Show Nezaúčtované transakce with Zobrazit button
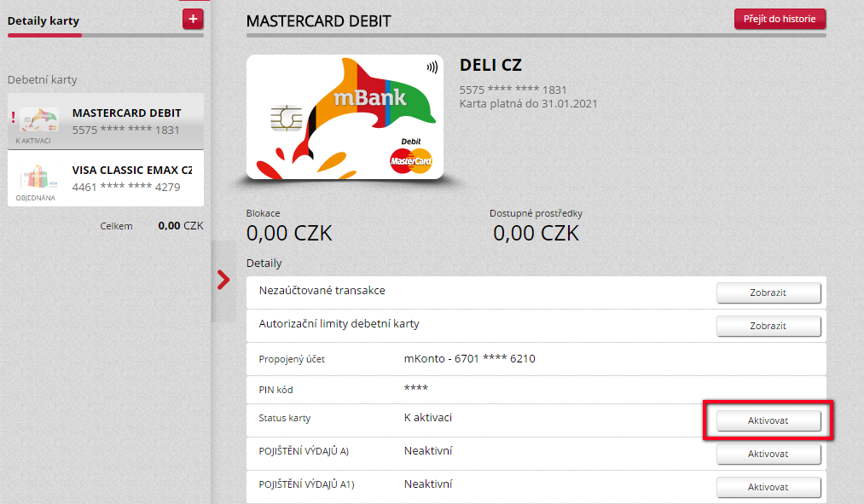The width and height of the screenshot is (864, 504). (768, 293)
